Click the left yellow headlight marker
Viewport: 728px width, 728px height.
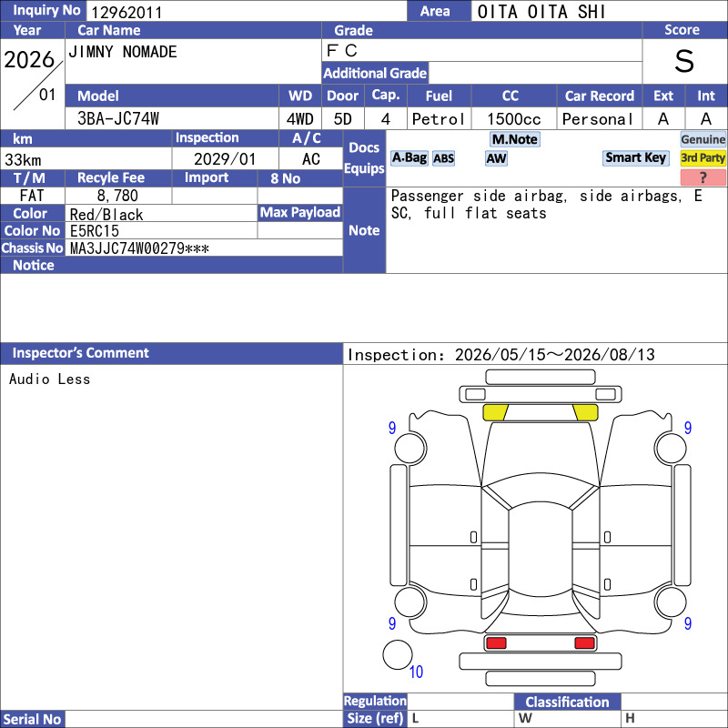tap(495, 412)
